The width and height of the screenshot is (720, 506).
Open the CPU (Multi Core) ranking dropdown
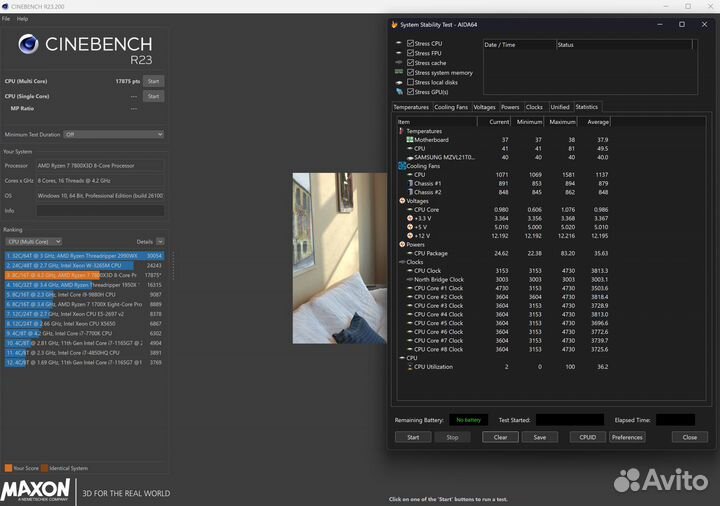tap(34, 242)
